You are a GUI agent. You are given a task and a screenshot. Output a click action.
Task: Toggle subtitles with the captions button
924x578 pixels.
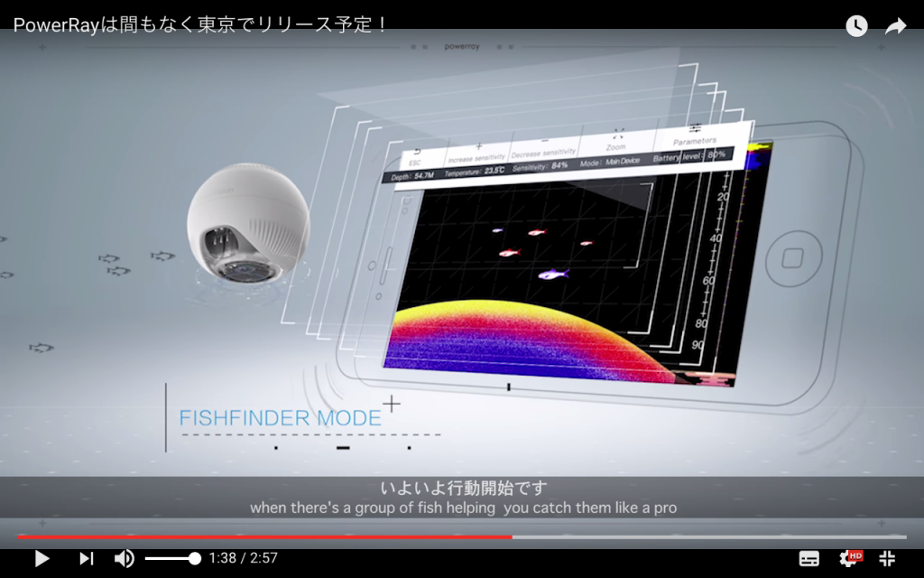coord(809,559)
